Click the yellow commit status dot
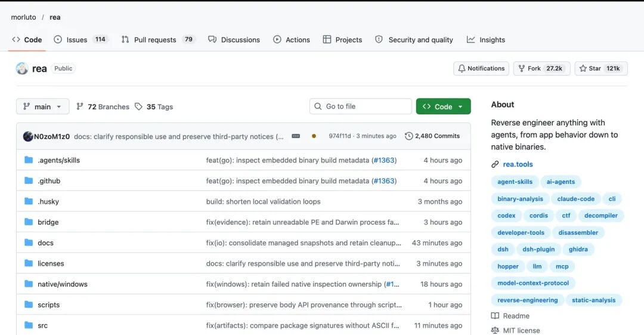The image size is (644, 335). 314,136
